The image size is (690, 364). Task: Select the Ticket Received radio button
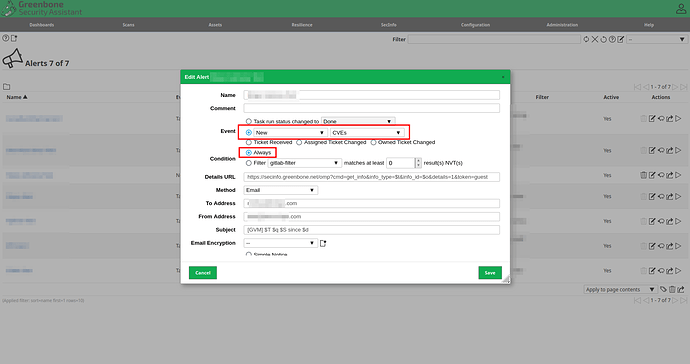pos(249,142)
